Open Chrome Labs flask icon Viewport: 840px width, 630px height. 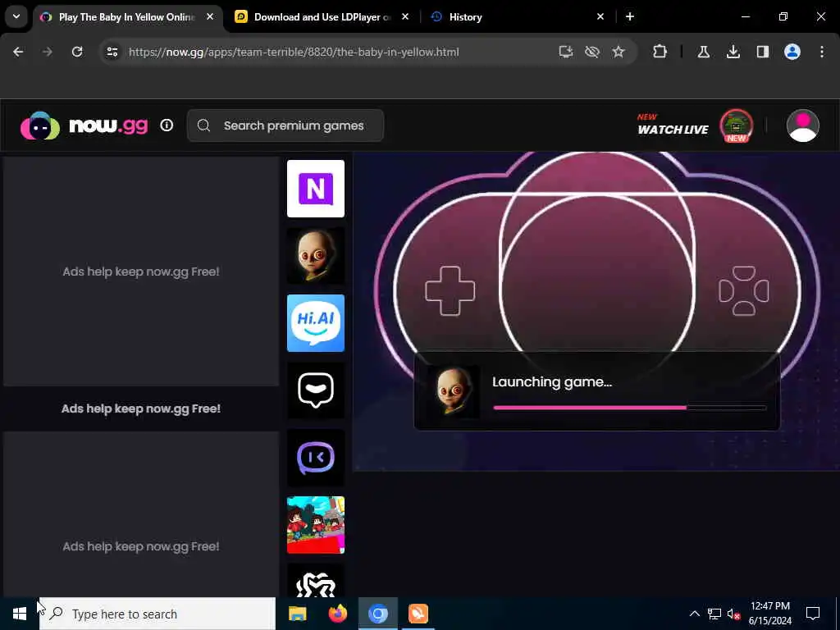[703, 52]
